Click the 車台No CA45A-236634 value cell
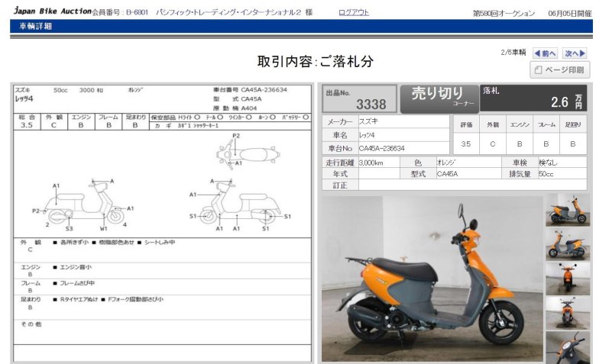The width and height of the screenshot is (596, 364). tap(403, 148)
